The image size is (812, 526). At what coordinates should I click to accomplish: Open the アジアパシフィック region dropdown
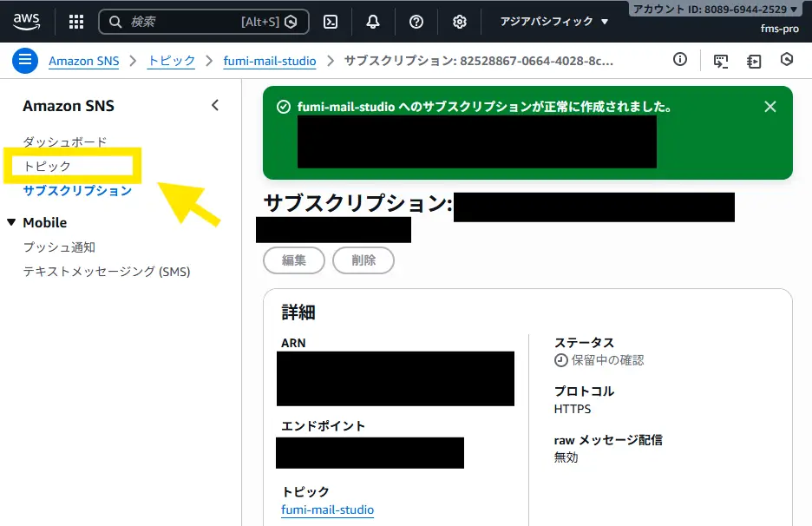click(x=554, y=22)
